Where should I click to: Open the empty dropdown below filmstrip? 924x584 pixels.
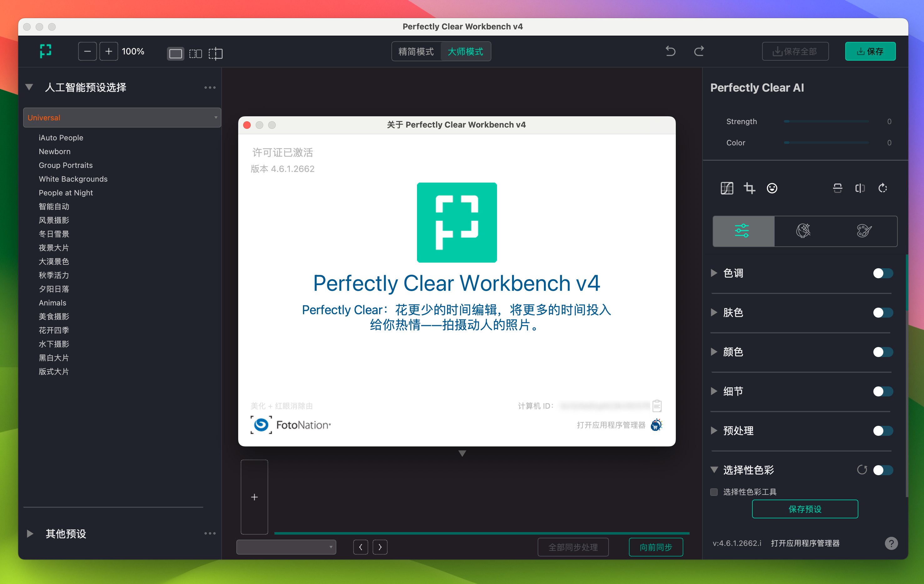point(286,547)
